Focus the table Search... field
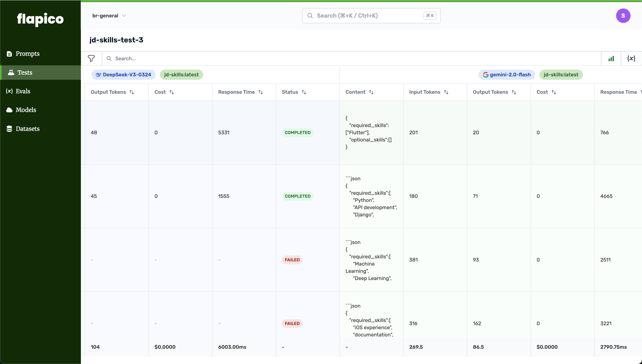This screenshot has height=364, width=642. point(350,59)
